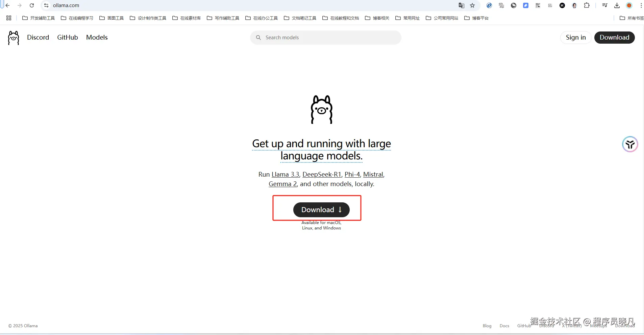Open the Chrome three-dot menu
Viewport: 644px width, 335px height.
pyautogui.click(x=641, y=5)
